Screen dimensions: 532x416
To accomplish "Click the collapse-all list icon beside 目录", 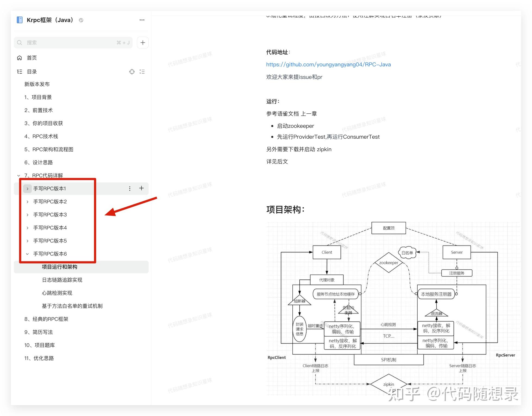I will tap(142, 72).
